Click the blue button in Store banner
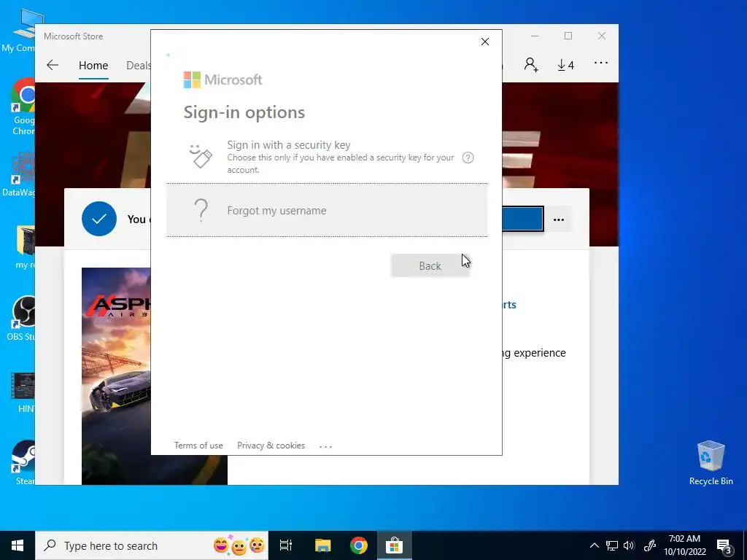Image resolution: width=747 pixels, height=560 pixels. 522,219
